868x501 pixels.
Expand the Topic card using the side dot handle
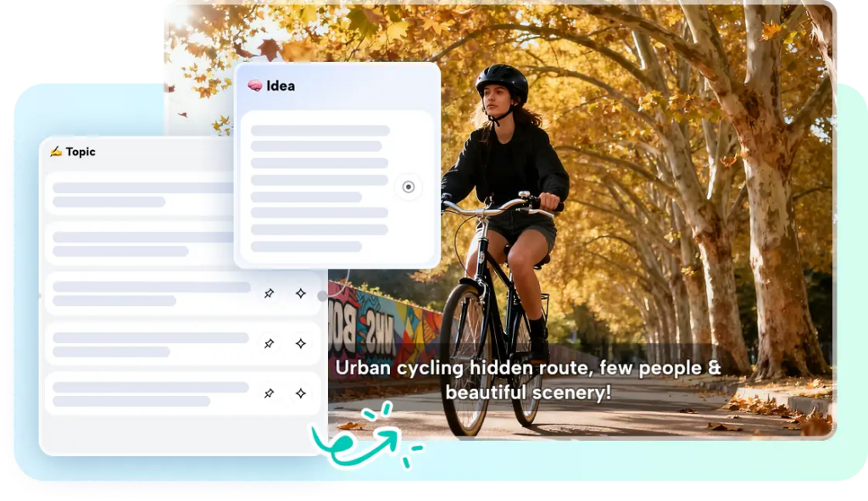[320, 294]
